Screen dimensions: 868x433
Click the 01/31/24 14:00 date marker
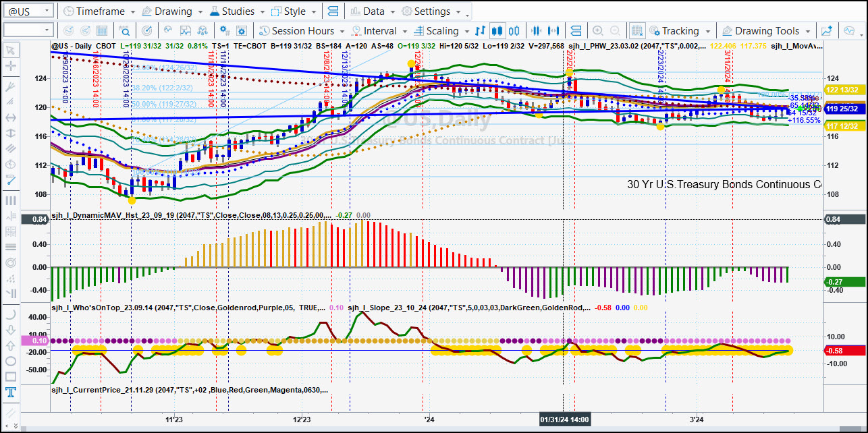point(565,420)
